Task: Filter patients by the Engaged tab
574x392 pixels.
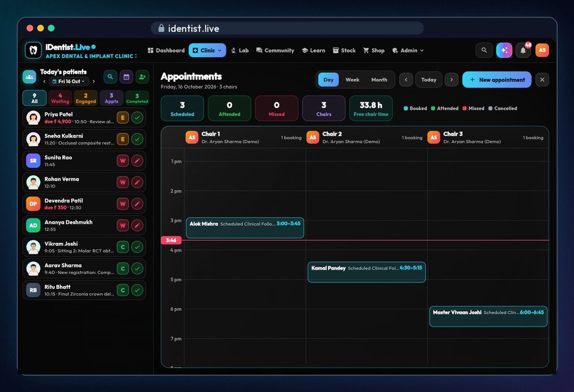Action: [86, 98]
